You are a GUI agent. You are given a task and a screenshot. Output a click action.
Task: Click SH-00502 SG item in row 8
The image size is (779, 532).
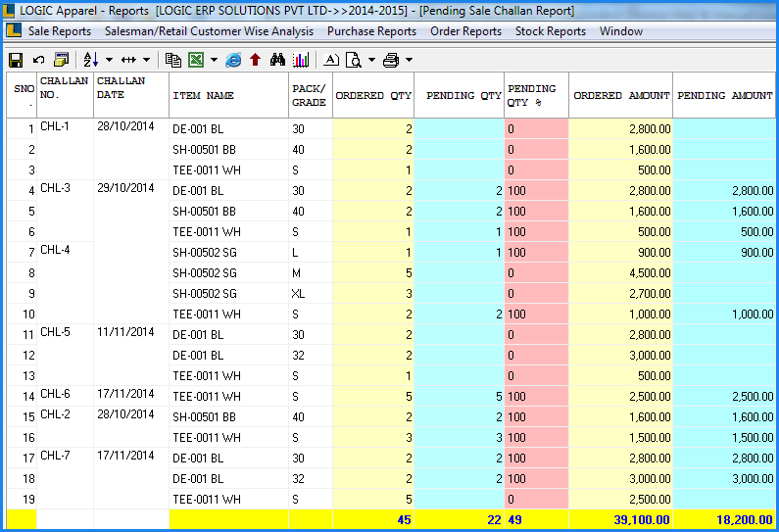pyautogui.click(x=228, y=272)
